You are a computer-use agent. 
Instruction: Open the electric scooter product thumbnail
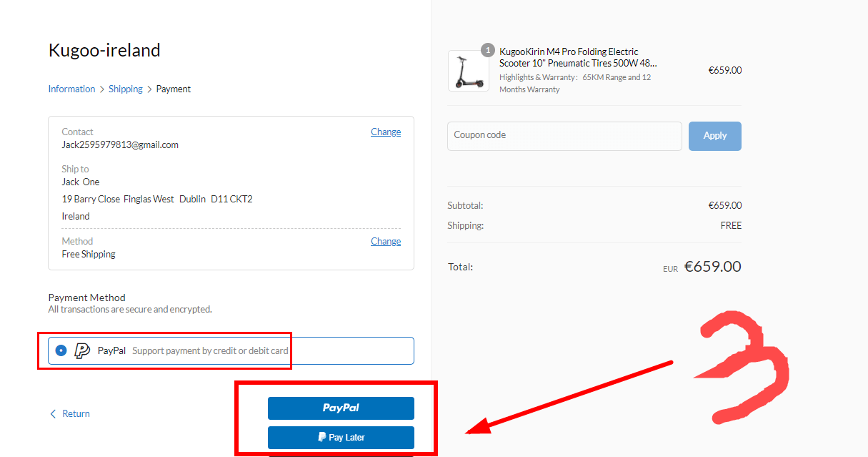(468, 71)
